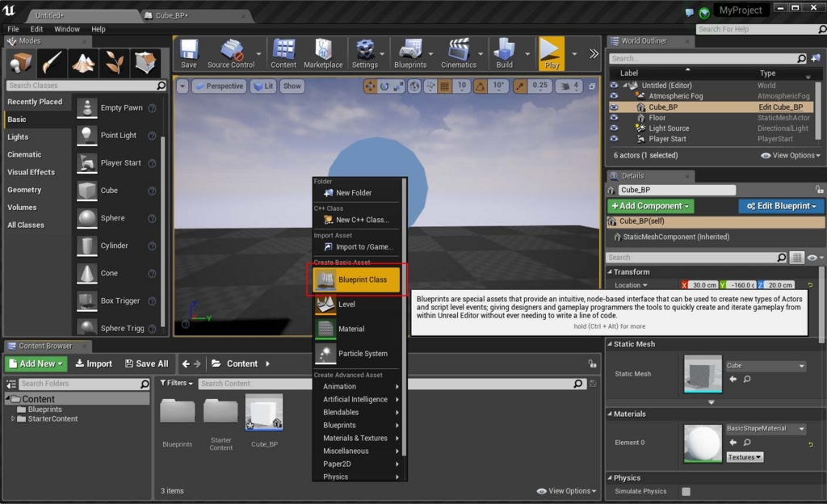Maximize the viewport with corner icon
827x504 pixels.
(x=592, y=86)
